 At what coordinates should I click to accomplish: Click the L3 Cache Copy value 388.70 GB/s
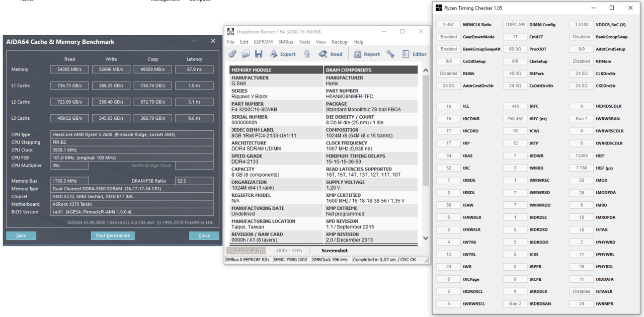[153, 118]
